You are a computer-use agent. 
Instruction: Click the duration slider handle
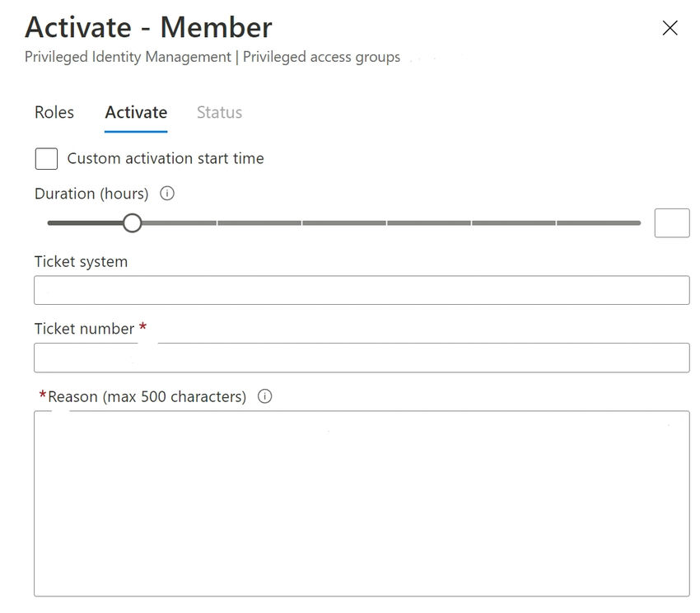pos(132,222)
